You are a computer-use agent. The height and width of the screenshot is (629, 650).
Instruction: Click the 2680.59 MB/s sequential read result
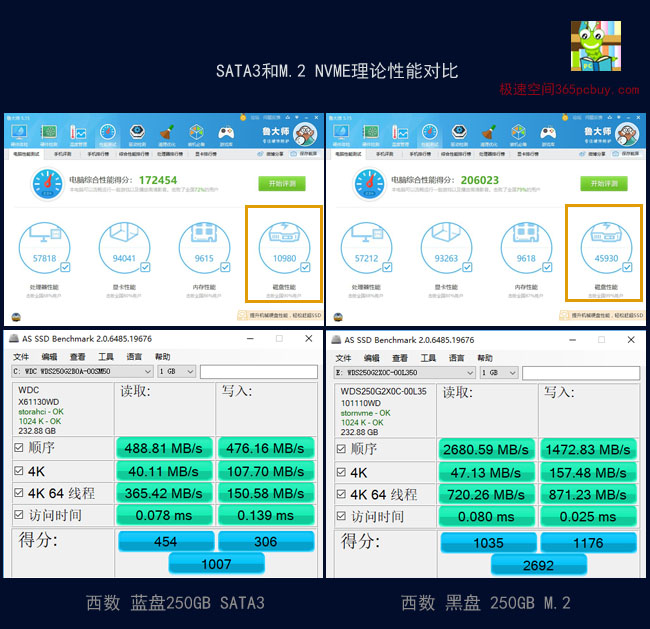click(x=486, y=449)
